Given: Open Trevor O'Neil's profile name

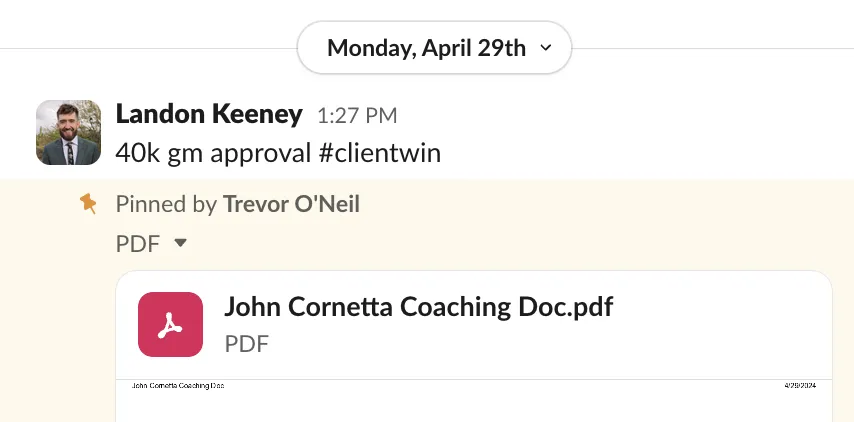Looking at the screenshot, I should point(291,205).
